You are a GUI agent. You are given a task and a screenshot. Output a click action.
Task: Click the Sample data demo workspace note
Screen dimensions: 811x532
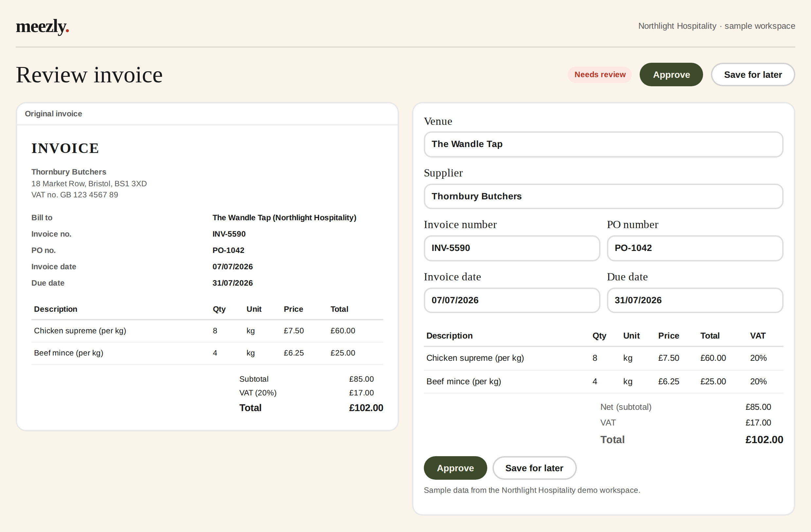point(532,490)
